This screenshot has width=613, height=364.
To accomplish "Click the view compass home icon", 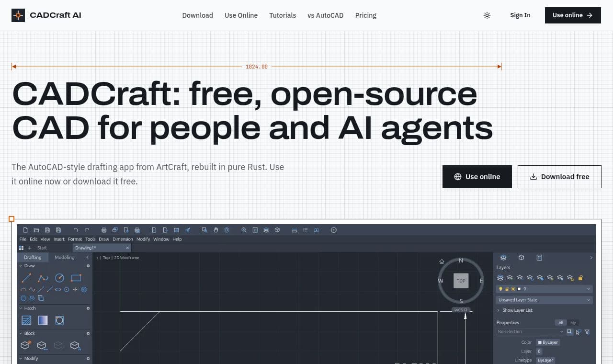I will pyautogui.click(x=442, y=262).
